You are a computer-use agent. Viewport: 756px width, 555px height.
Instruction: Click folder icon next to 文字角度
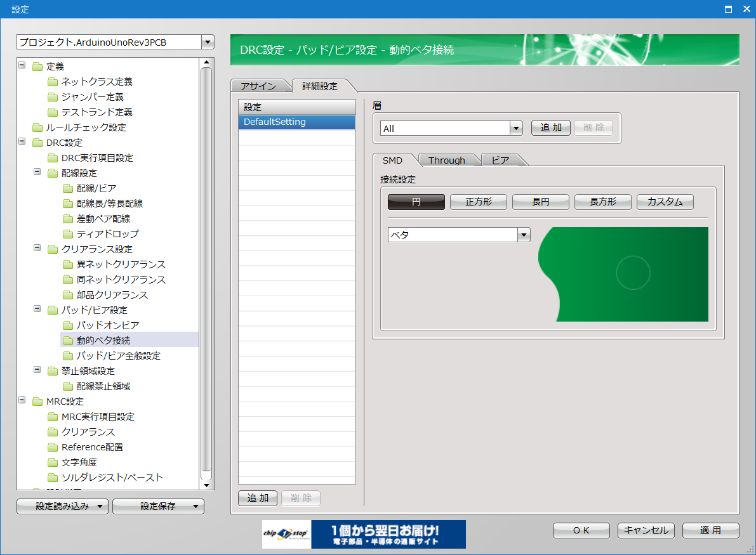pyautogui.click(x=53, y=462)
